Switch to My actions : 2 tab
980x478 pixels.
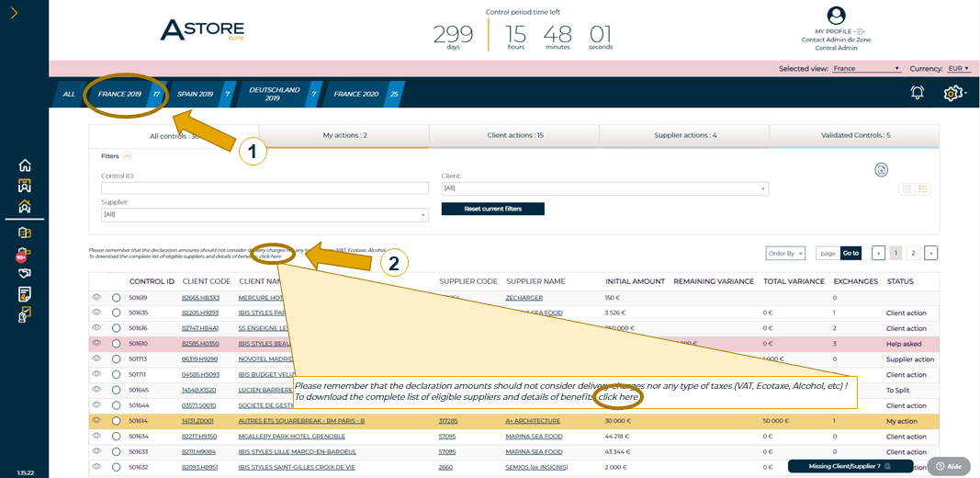click(x=344, y=135)
